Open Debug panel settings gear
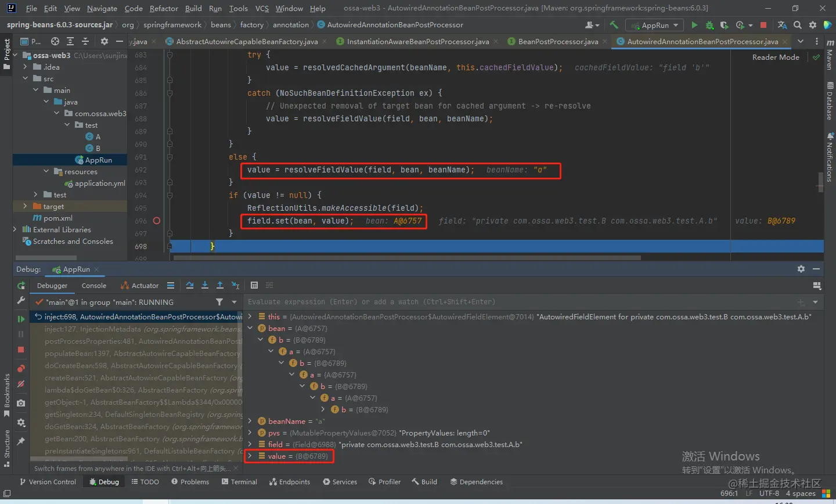Screen dimensions: 836x504 point(801,269)
